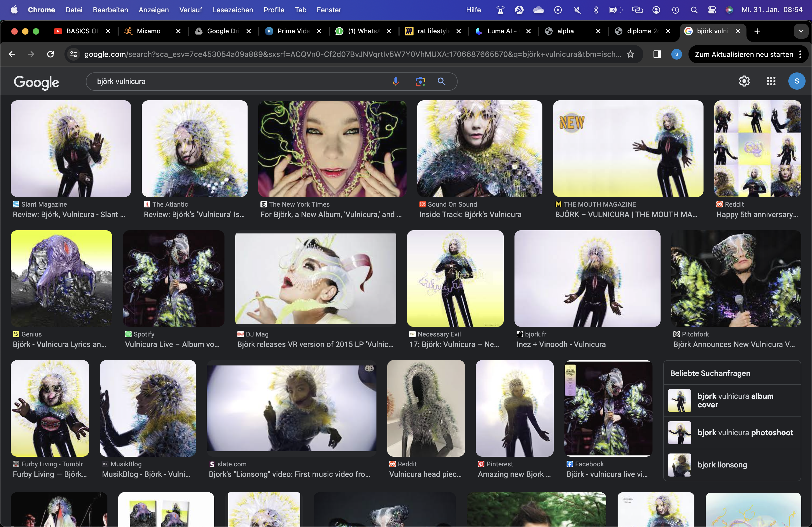Image resolution: width=812 pixels, height=527 pixels.
Task: Reload the current page
Action: pyautogui.click(x=50, y=54)
